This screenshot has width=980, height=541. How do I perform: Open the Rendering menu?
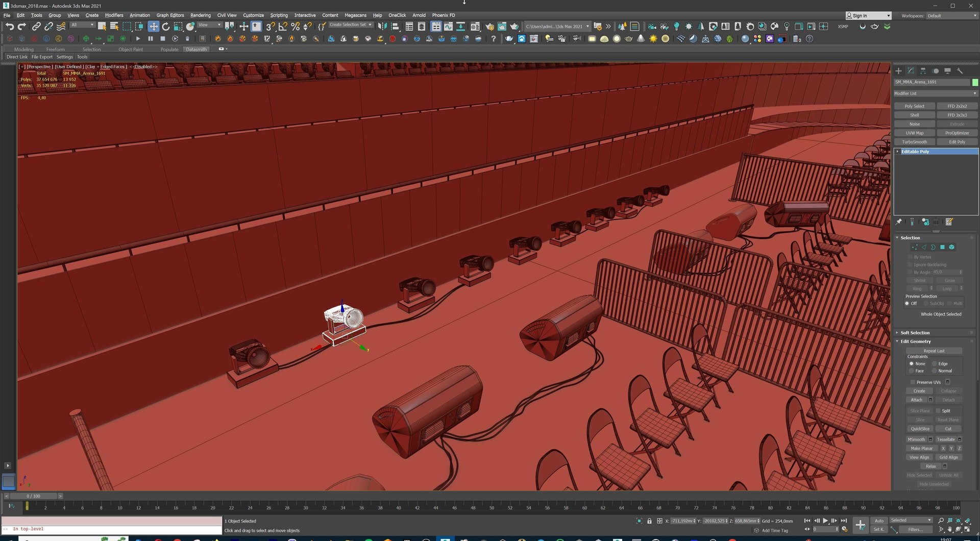pyautogui.click(x=200, y=15)
